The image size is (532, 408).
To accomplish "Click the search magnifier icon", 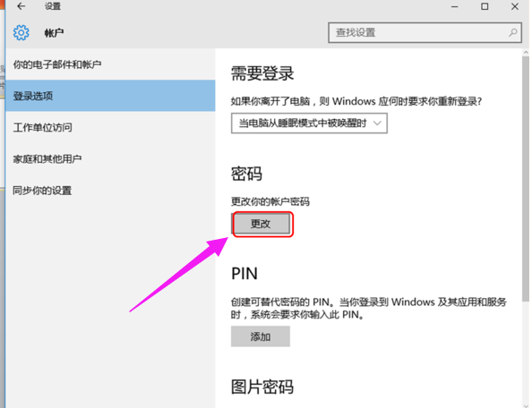I will tap(512, 32).
